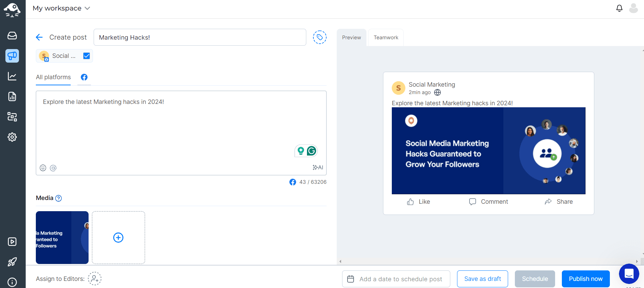The image size is (644, 288).
Task: Click the Marketing Hacks title field
Action: 199,37
